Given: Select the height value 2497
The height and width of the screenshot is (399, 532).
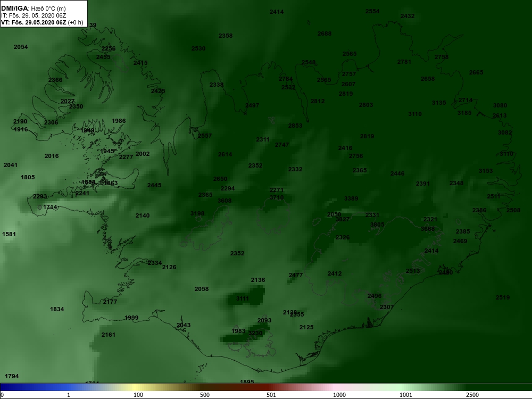Looking at the screenshot, I should [252, 105].
